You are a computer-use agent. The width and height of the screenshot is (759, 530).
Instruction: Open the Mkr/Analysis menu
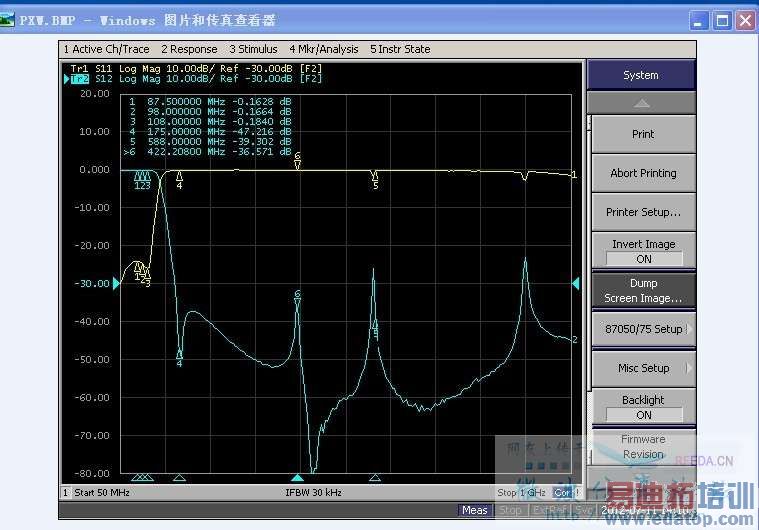pyautogui.click(x=324, y=49)
